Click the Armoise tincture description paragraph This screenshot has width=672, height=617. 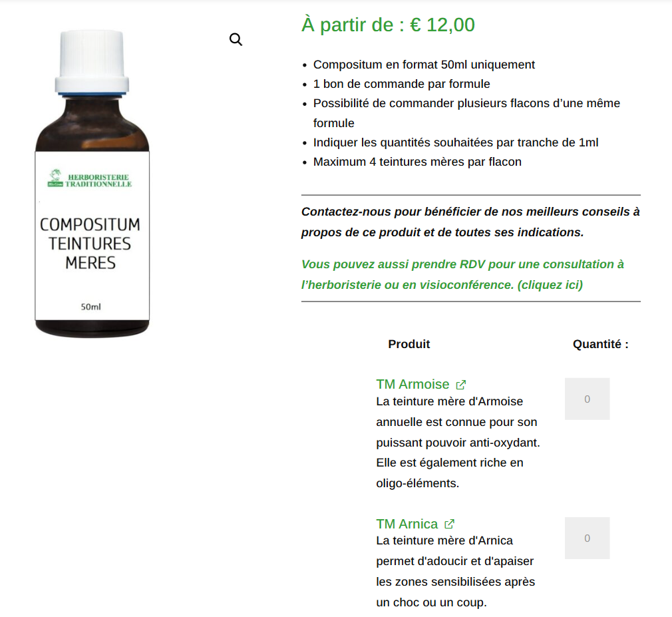(x=458, y=442)
